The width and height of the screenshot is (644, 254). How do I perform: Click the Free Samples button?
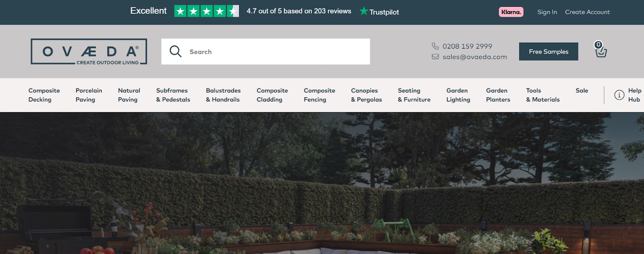(x=549, y=51)
